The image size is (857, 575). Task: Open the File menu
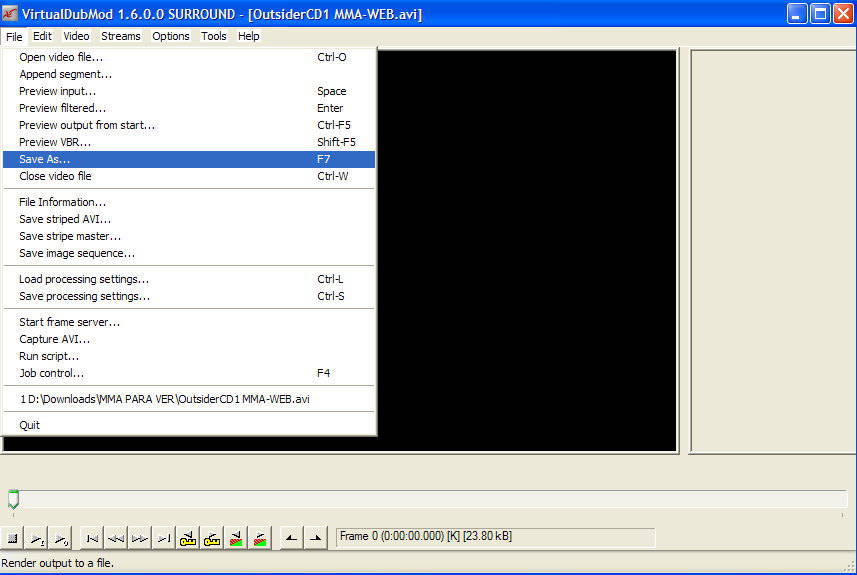[x=14, y=37]
